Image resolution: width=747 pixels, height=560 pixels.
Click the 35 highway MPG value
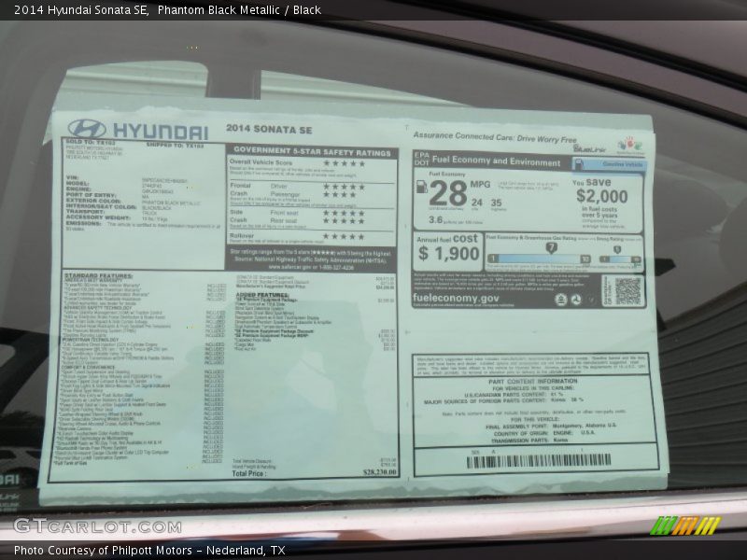496,203
